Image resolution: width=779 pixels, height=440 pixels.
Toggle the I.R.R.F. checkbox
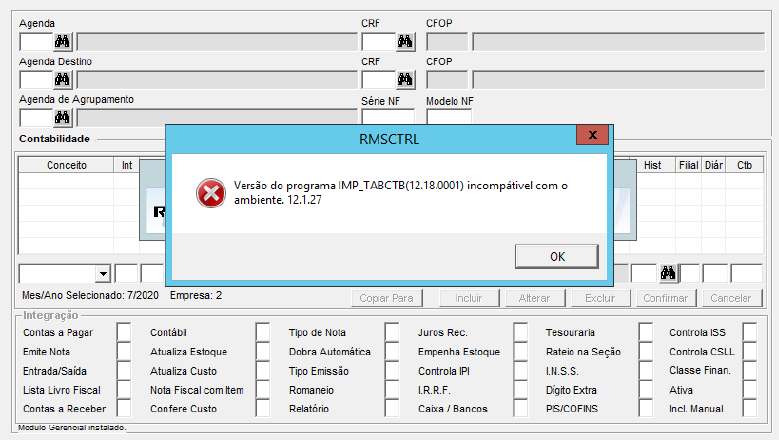coord(521,390)
